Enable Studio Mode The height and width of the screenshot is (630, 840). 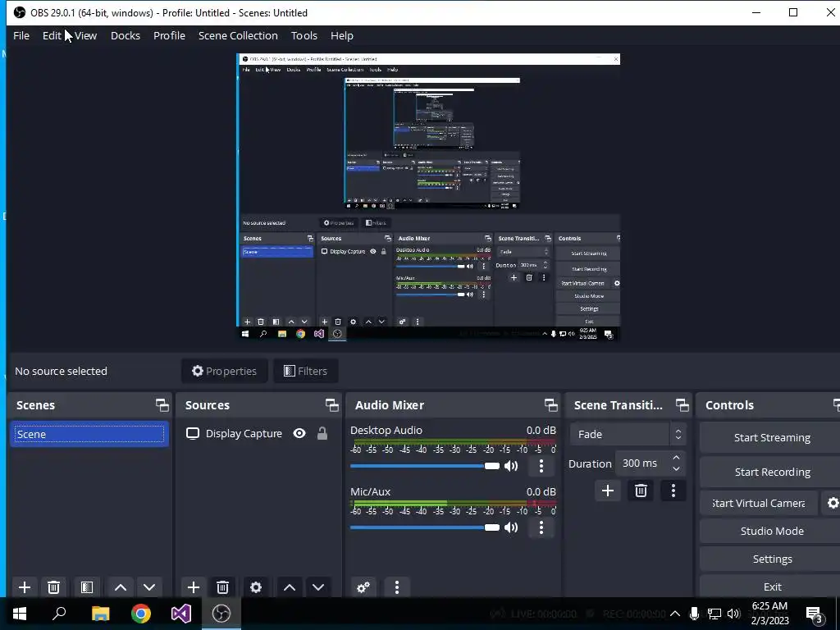point(771,531)
